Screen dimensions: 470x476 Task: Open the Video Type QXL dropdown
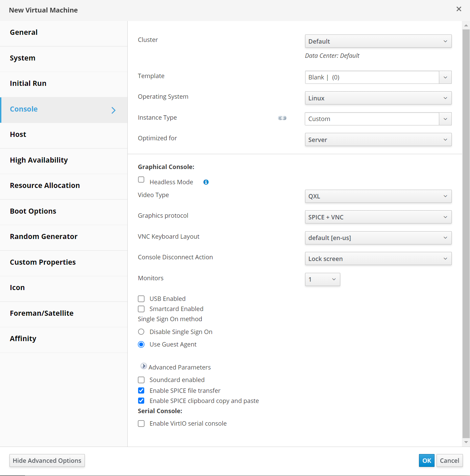pyautogui.click(x=378, y=196)
